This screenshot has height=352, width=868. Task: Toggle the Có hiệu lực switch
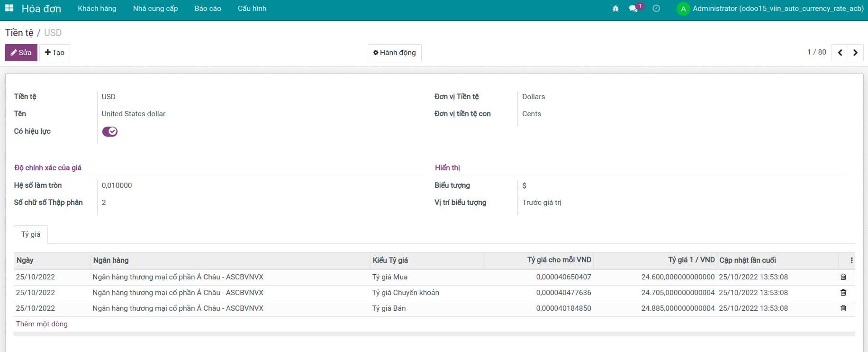click(x=110, y=131)
